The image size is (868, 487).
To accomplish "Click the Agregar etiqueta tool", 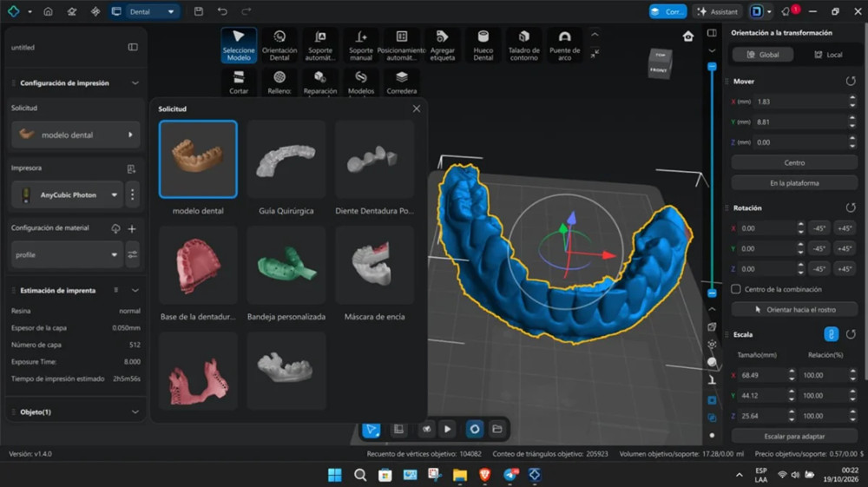I will point(443,45).
